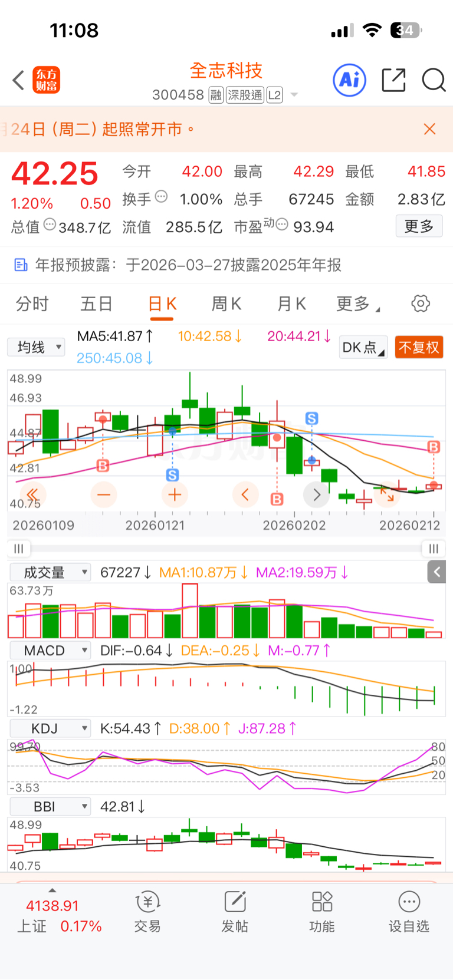Open 换手 info hint icon
This screenshot has height=980, width=453.
tap(161, 197)
